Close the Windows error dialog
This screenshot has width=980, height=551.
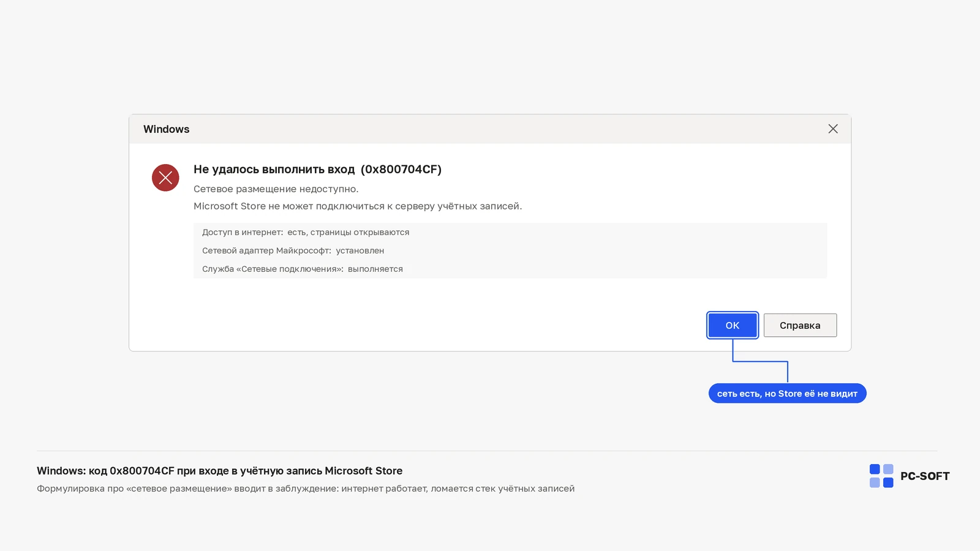coord(833,129)
